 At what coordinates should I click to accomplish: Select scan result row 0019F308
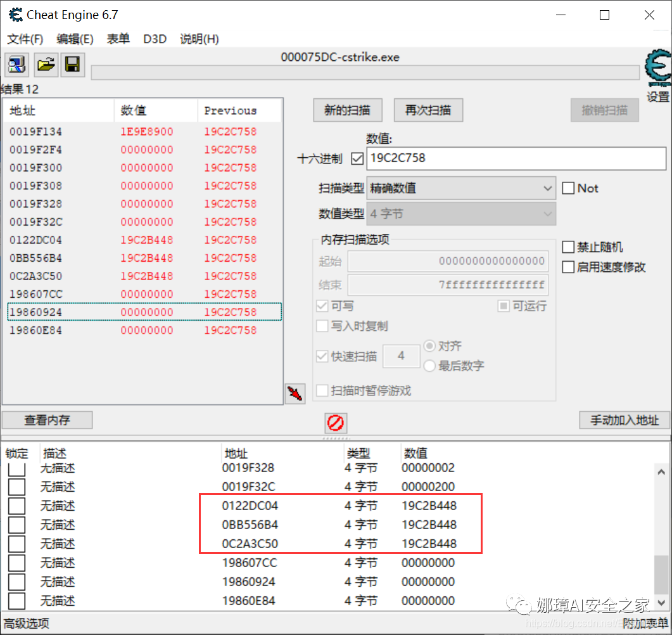click(144, 186)
